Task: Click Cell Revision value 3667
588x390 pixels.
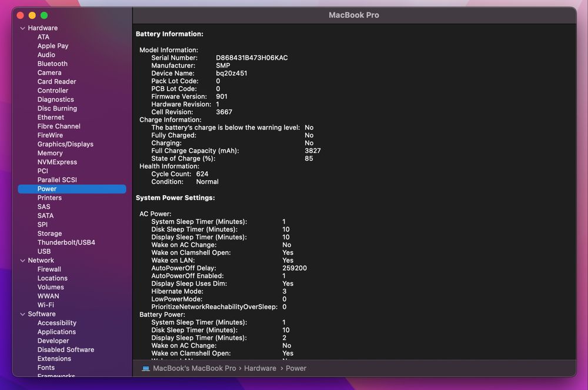Action: coord(224,112)
